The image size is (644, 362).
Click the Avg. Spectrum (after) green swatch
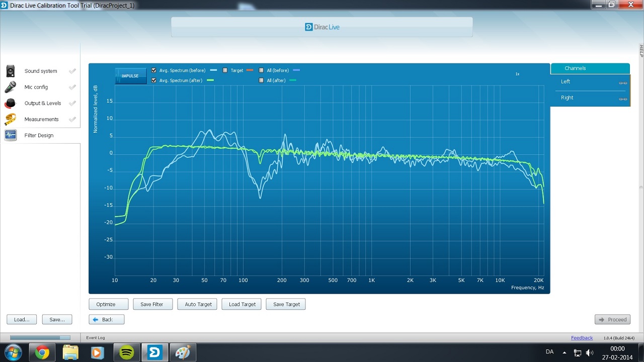210,80
